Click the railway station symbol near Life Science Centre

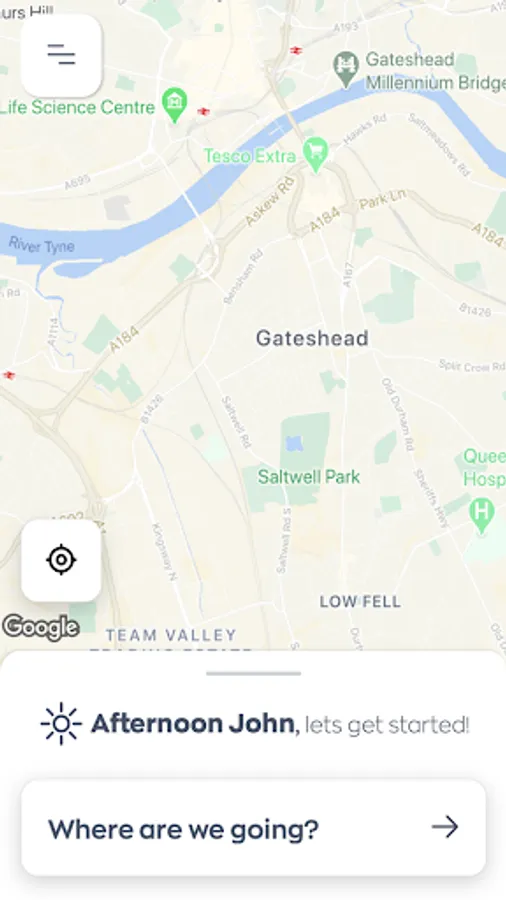[203, 111]
